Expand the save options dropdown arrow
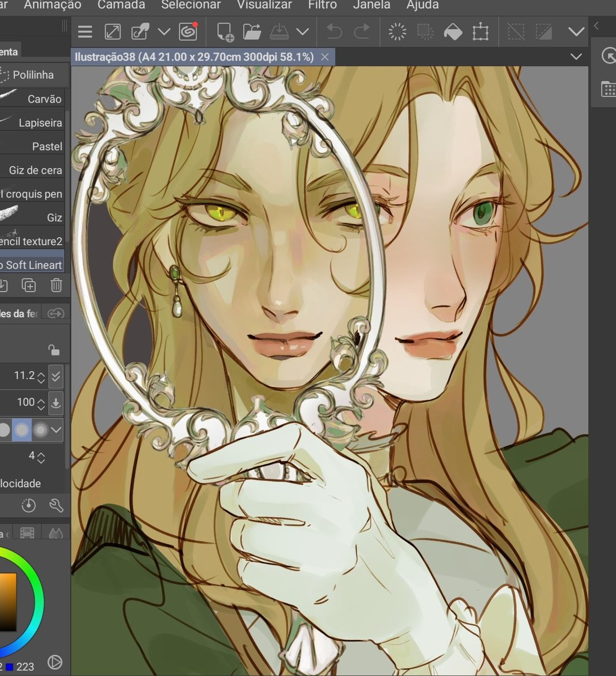The width and height of the screenshot is (616, 676). (x=303, y=32)
